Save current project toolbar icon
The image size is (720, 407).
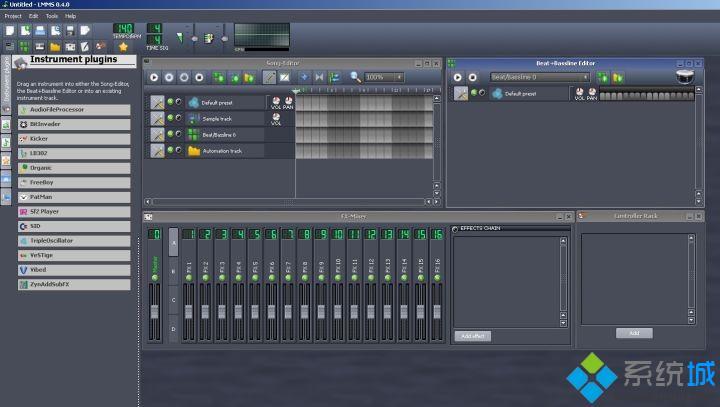(x=70, y=31)
